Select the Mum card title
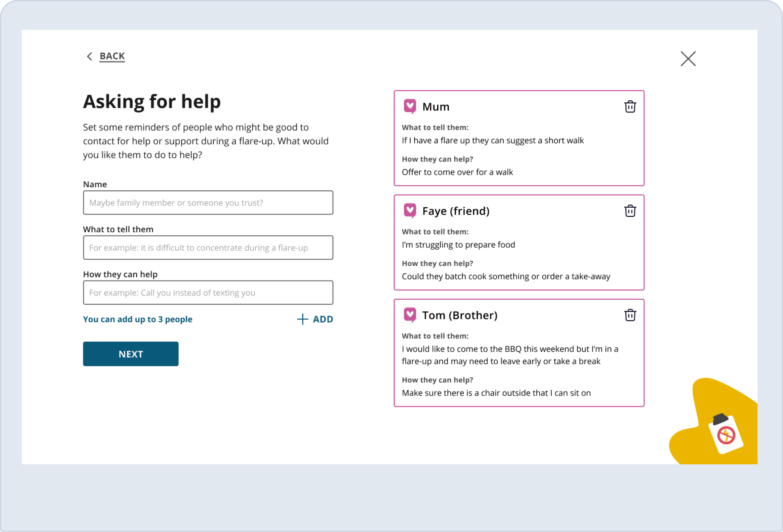Image resolution: width=783 pixels, height=532 pixels. coord(436,107)
